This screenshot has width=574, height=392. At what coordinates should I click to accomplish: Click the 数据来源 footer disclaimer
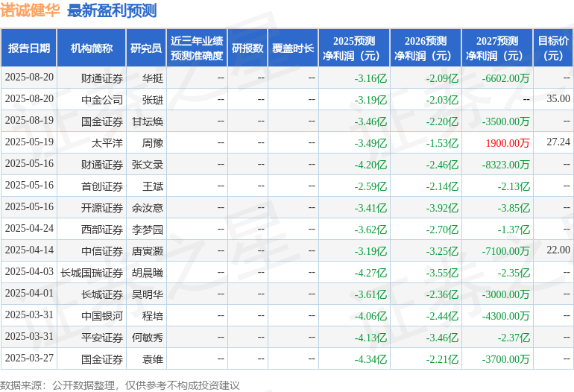(x=120, y=385)
